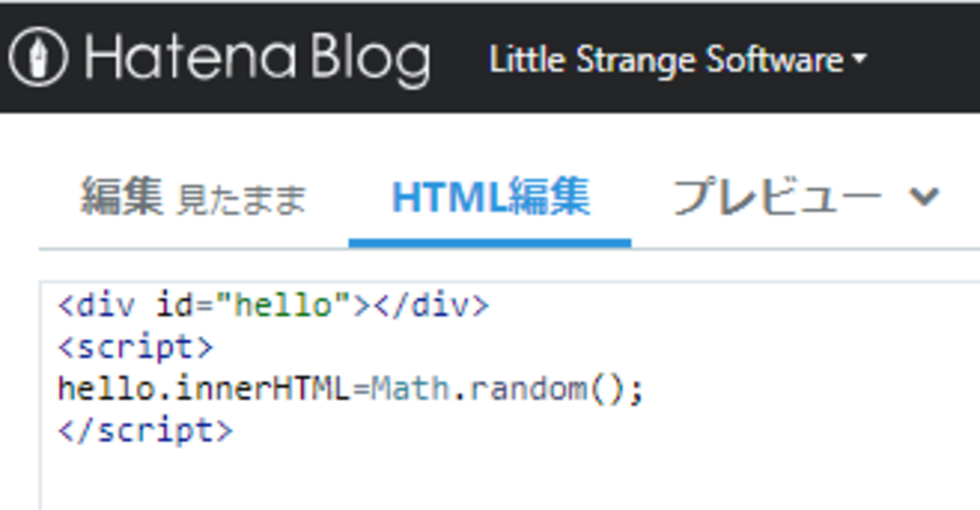Click the opening <script> tag line

(136, 347)
